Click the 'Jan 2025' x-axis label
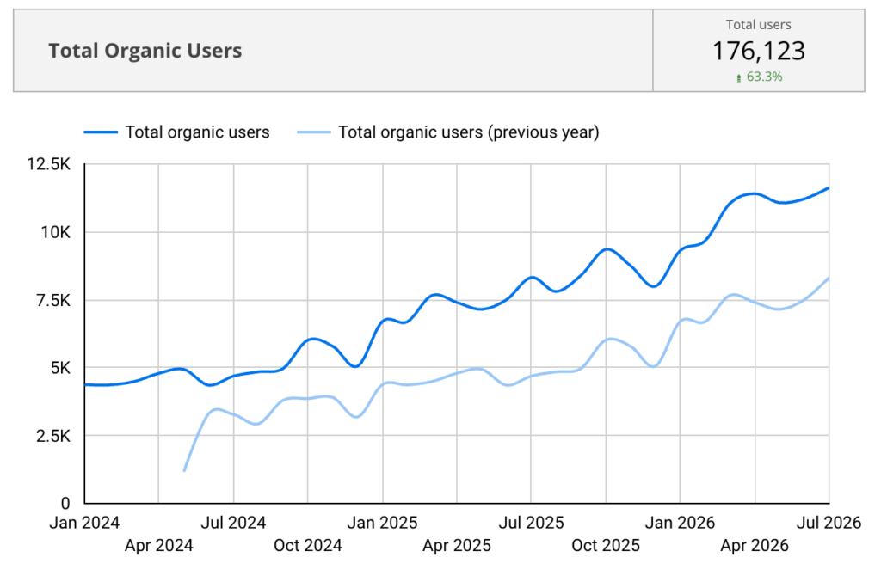Image resolution: width=881 pixels, height=588 pixels. click(382, 523)
